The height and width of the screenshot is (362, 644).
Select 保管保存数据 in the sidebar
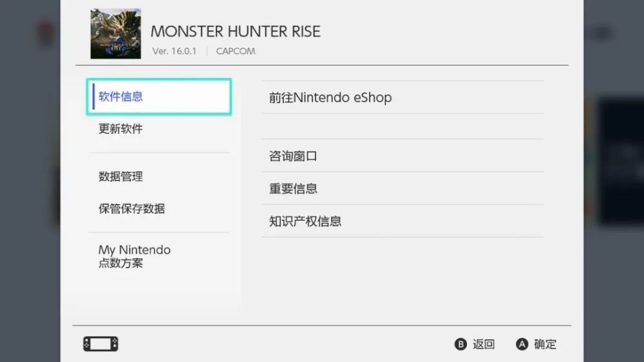click(x=132, y=209)
